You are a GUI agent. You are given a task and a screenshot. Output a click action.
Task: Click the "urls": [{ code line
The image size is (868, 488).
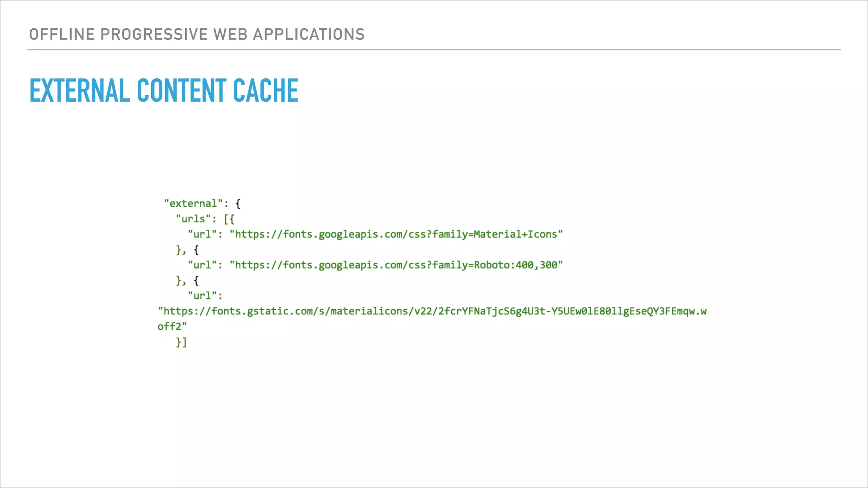tap(205, 219)
